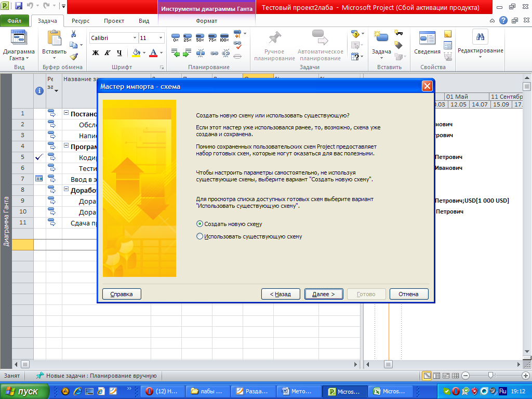
Task: Click the Split Task icon
Action: click(201, 53)
